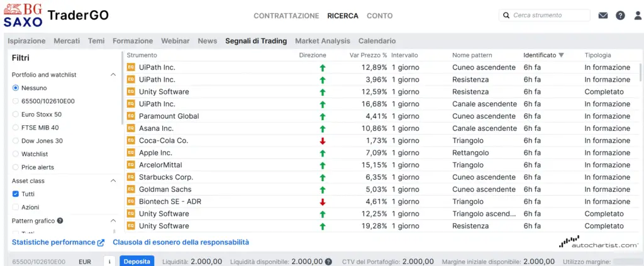Viewport: 644px width, 266px height.
Task: Click the 65500/102610E00 account label in footer
Action: pos(38,262)
